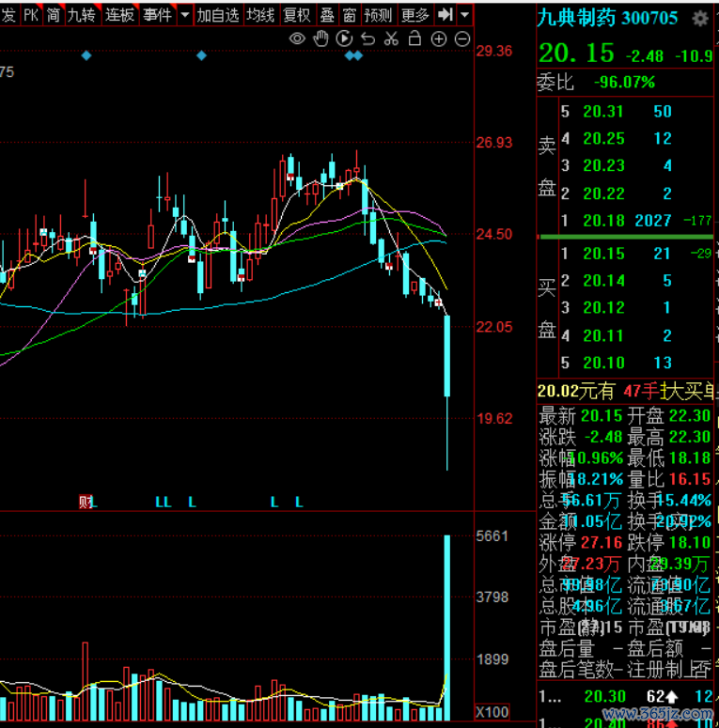
Task: Click the first blue diamond event marker
Action: pyautogui.click(x=86, y=55)
